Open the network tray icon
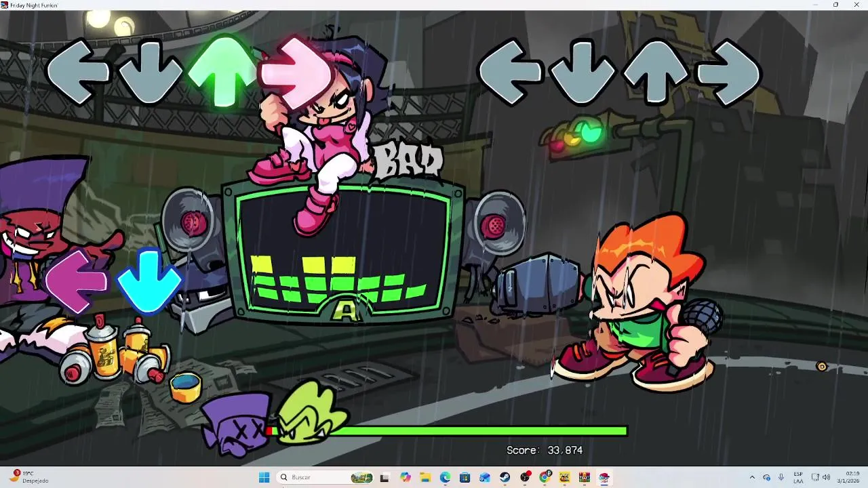 [x=815, y=477]
